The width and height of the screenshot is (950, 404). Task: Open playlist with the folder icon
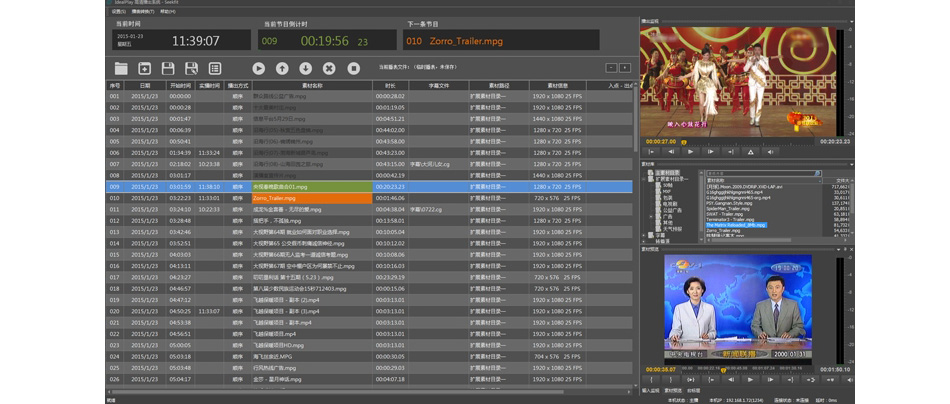click(x=121, y=68)
